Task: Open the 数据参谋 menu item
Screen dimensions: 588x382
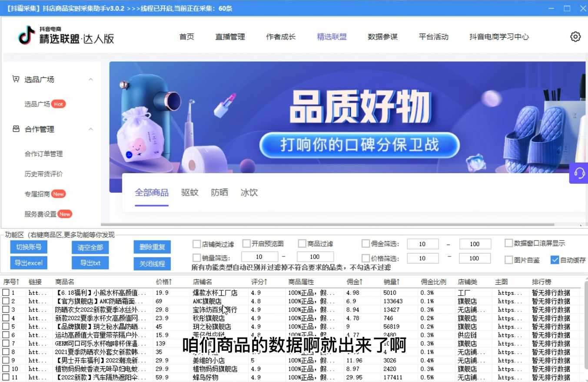Action: [382, 37]
